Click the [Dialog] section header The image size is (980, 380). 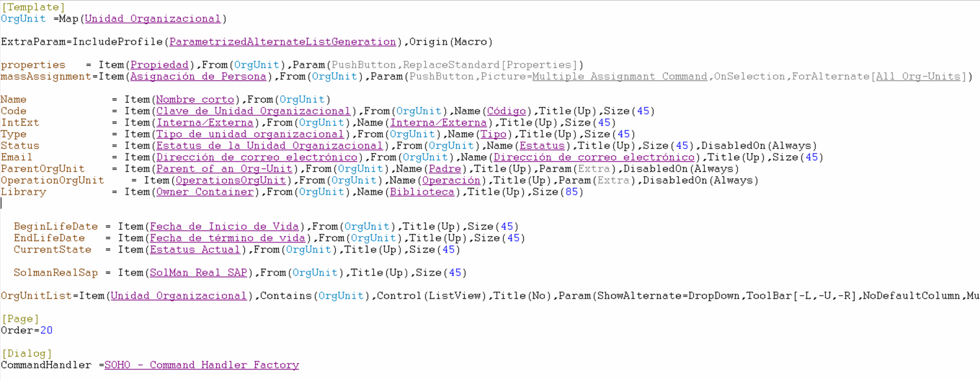click(27, 353)
